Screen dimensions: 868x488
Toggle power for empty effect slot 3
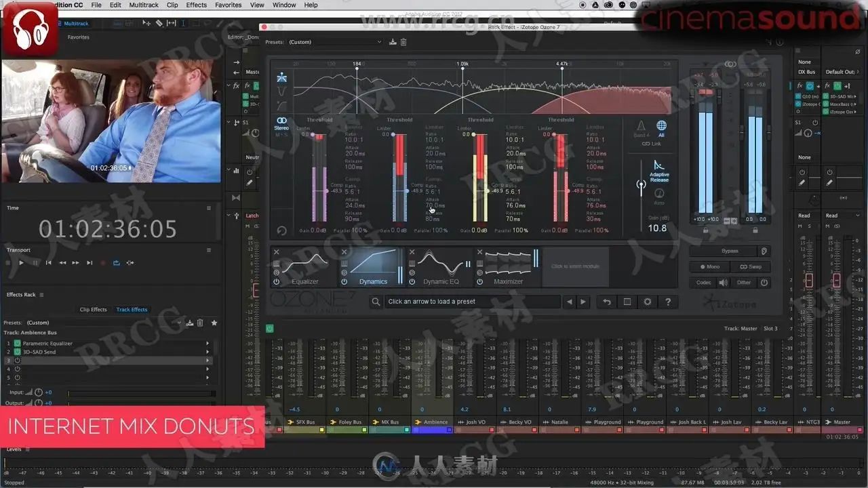click(18, 360)
